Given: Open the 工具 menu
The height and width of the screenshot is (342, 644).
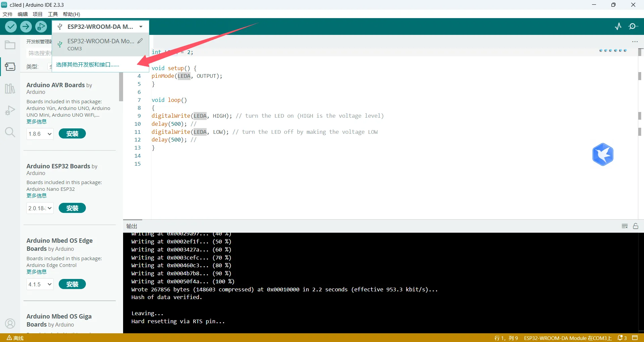Looking at the screenshot, I should (53, 14).
